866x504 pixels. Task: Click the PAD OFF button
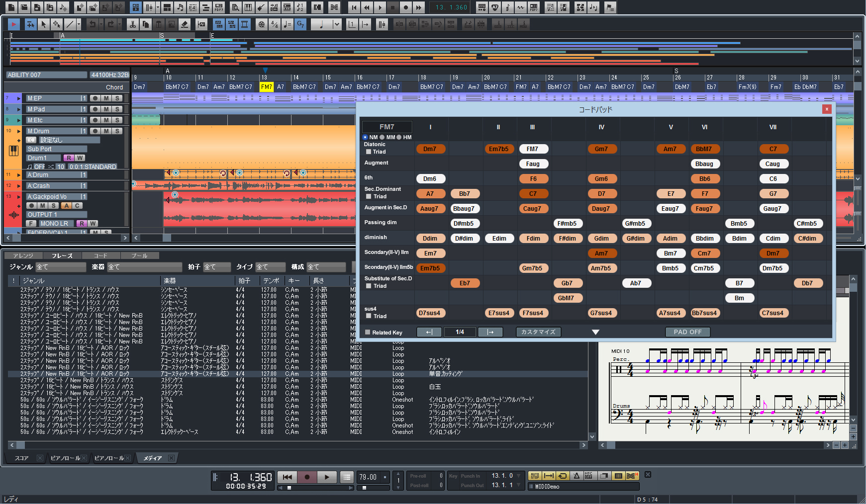687,332
